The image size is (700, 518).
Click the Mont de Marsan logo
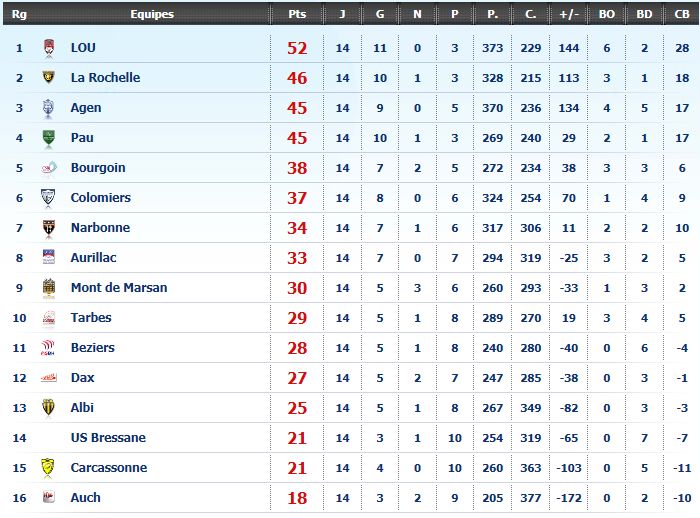(49, 288)
